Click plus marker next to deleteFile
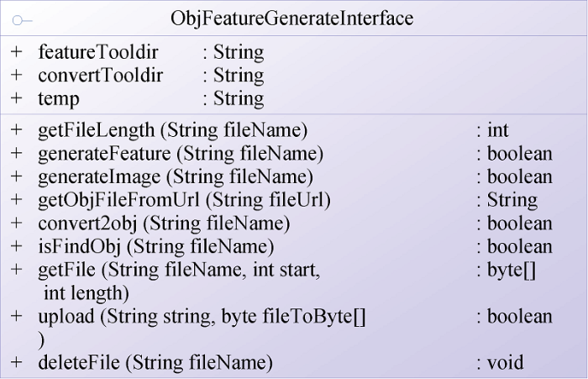The height and width of the screenshot is (379, 588). [x=17, y=362]
